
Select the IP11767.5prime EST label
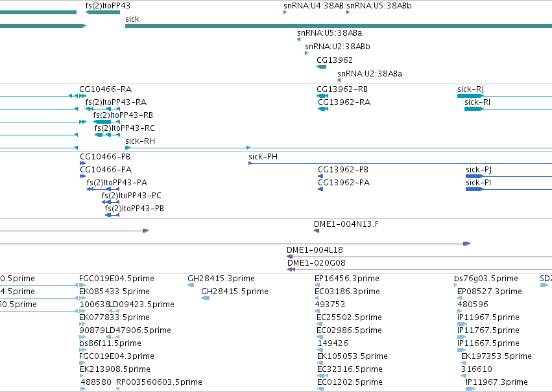tap(488, 330)
